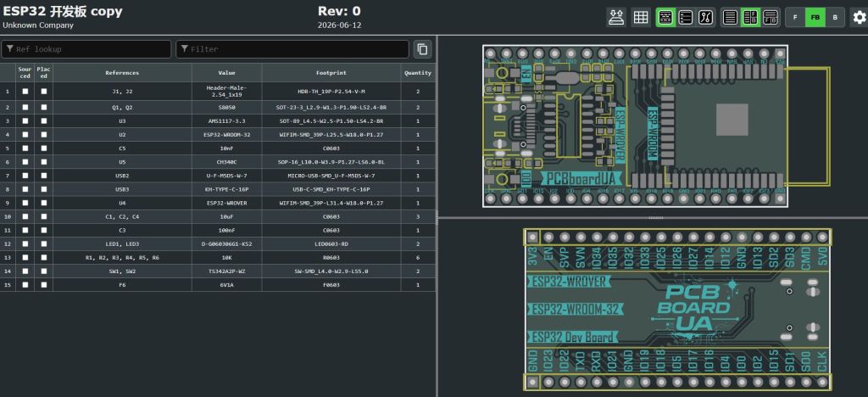Open the settings gear menu

pyautogui.click(x=860, y=17)
